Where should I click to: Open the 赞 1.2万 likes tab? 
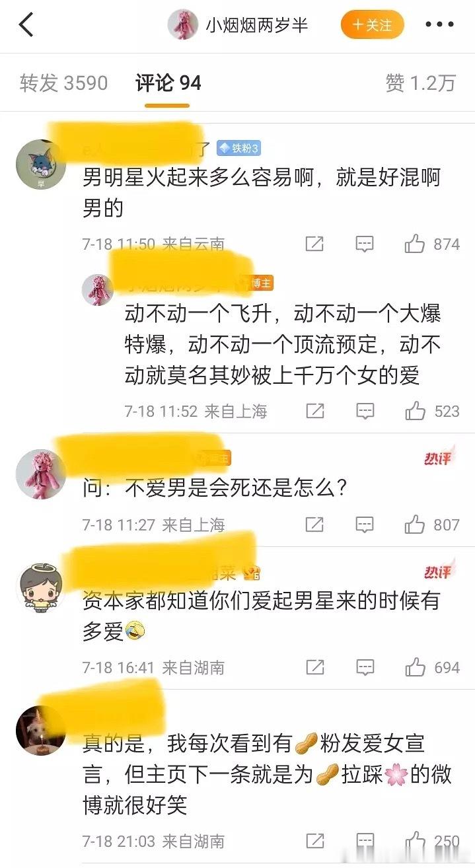(421, 83)
